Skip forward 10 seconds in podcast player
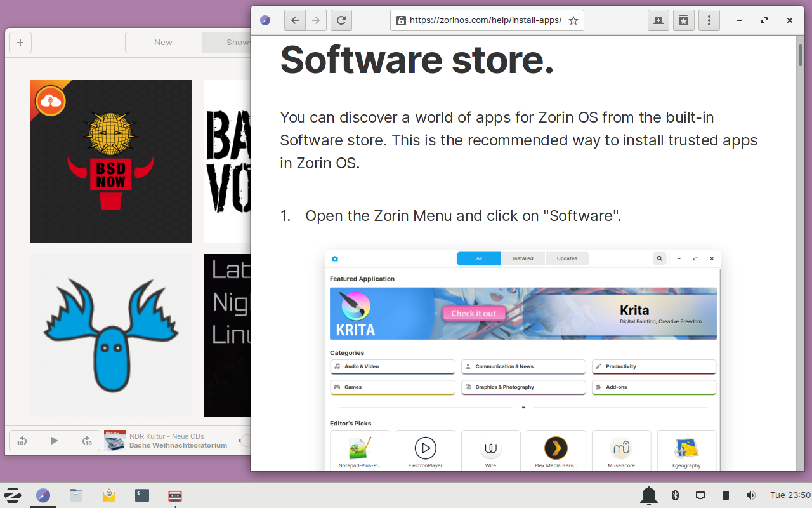Viewport: 812px width, 508px height. click(87, 441)
